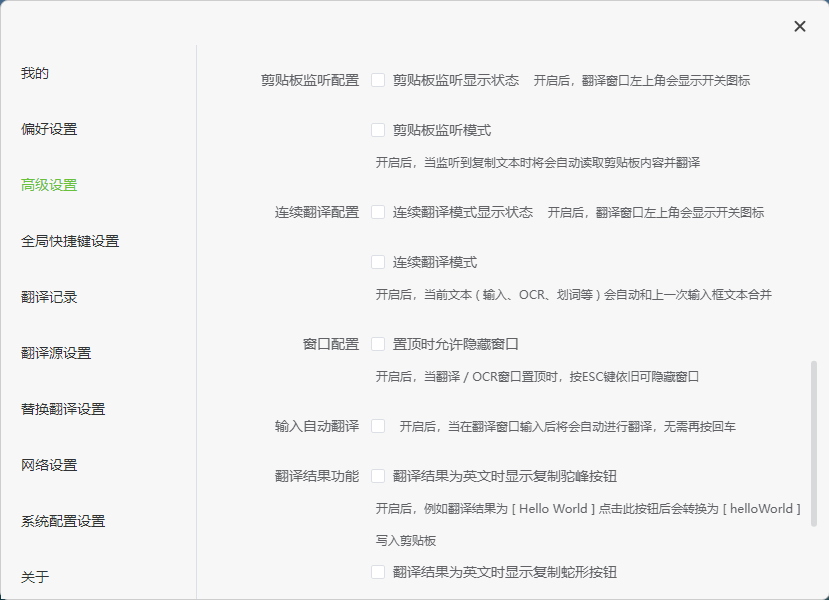Open the 我的 section
This screenshot has height=600, width=829.
[35, 73]
